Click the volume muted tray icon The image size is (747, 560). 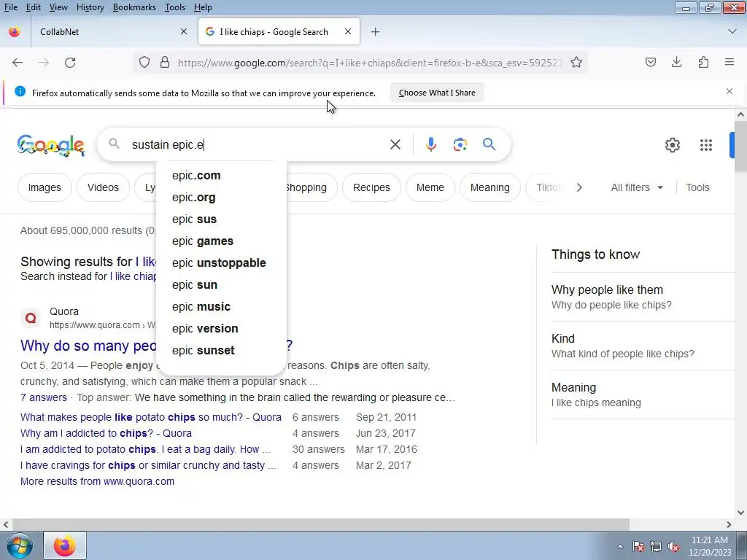point(673,547)
